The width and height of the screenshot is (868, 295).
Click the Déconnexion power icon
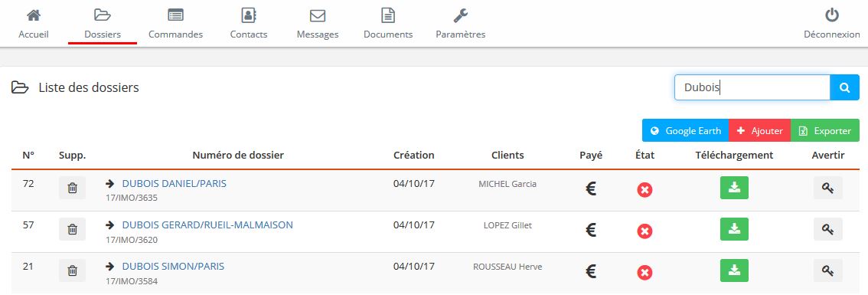coord(831,15)
